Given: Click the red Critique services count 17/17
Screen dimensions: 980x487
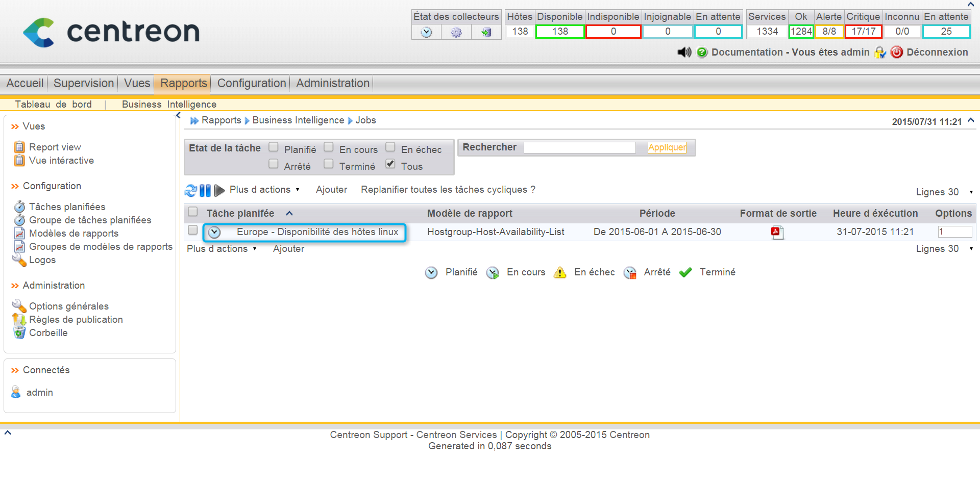Looking at the screenshot, I should [864, 32].
